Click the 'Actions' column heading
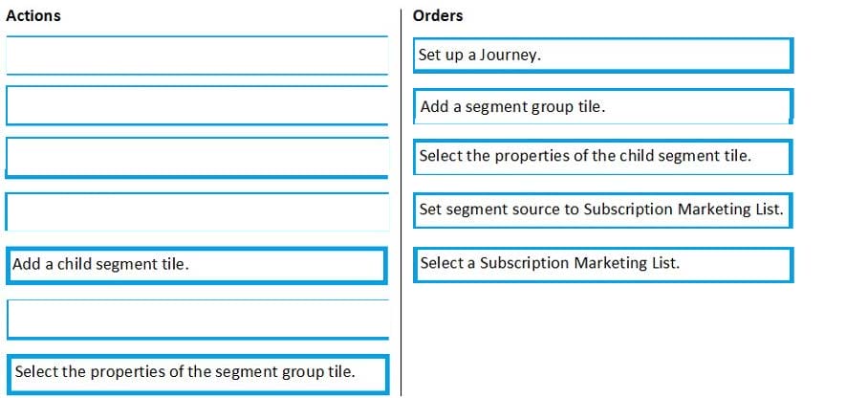The height and width of the screenshot is (398, 868). pyautogui.click(x=33, y=16)
